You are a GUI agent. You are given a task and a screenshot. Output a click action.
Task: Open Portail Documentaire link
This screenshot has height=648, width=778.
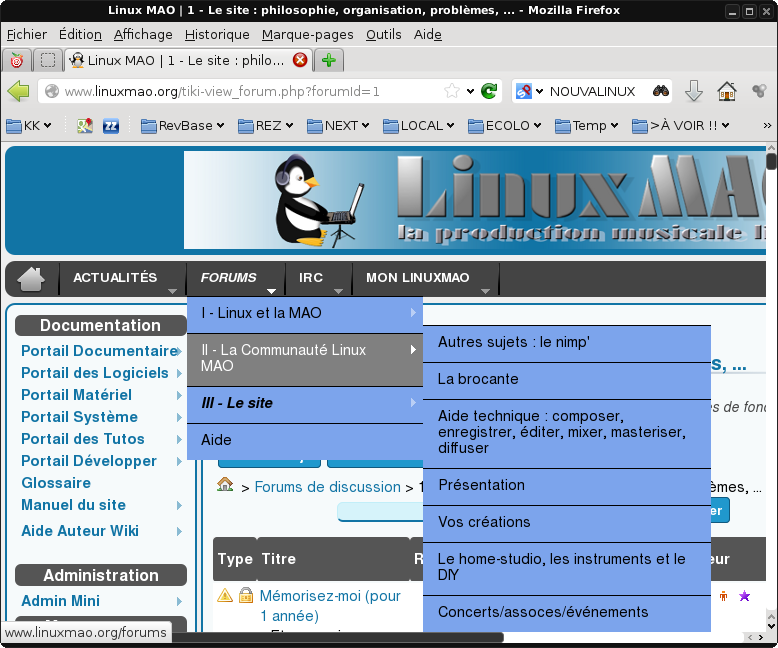[100, 351]
